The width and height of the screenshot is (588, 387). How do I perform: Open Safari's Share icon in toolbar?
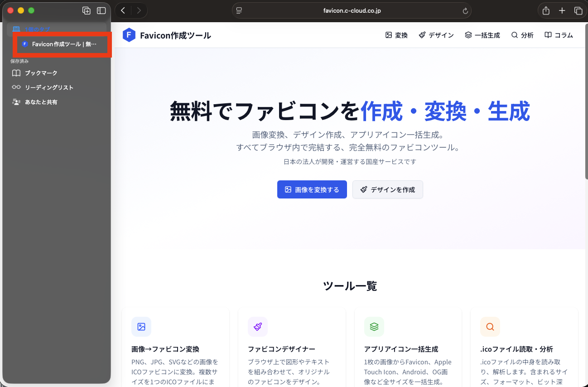pyautogui.click(x=546, y=10)
